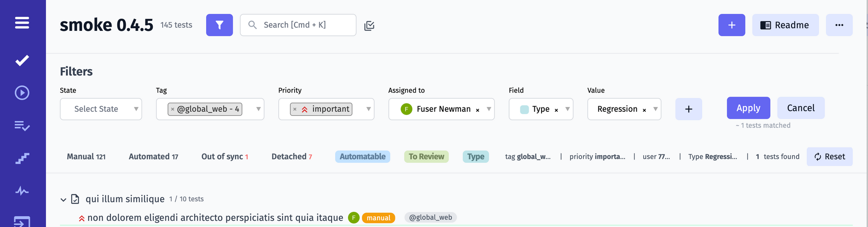The width and height of the screenshot is (868, 227).
Task: Click Cancel to dismiss filters
Action: pos(801,108)
